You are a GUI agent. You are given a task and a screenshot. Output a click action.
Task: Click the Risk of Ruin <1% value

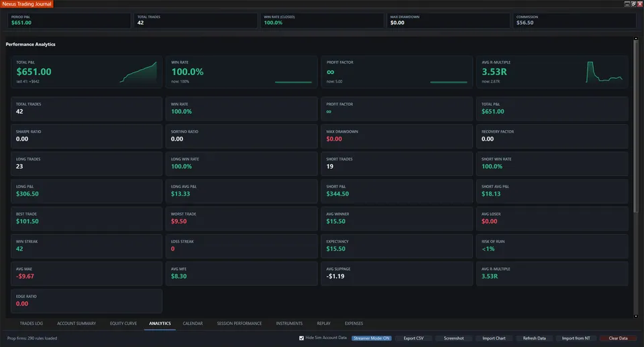point(488,249)
